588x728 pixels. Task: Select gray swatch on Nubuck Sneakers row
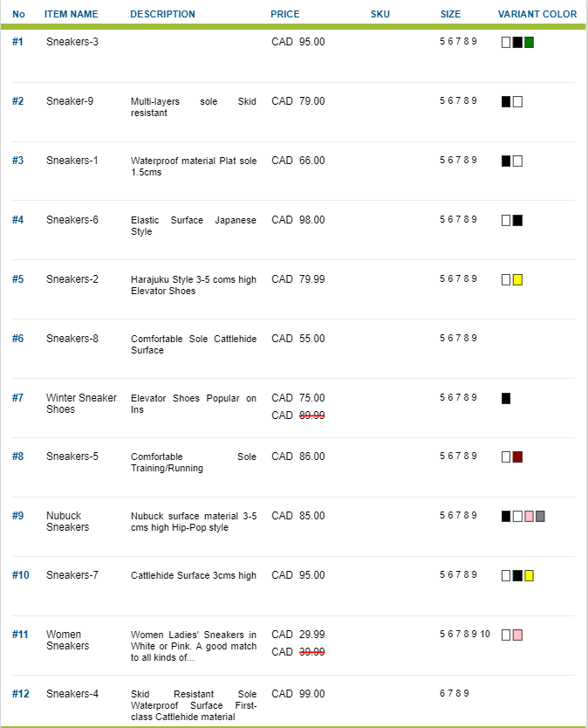(540, 516)
